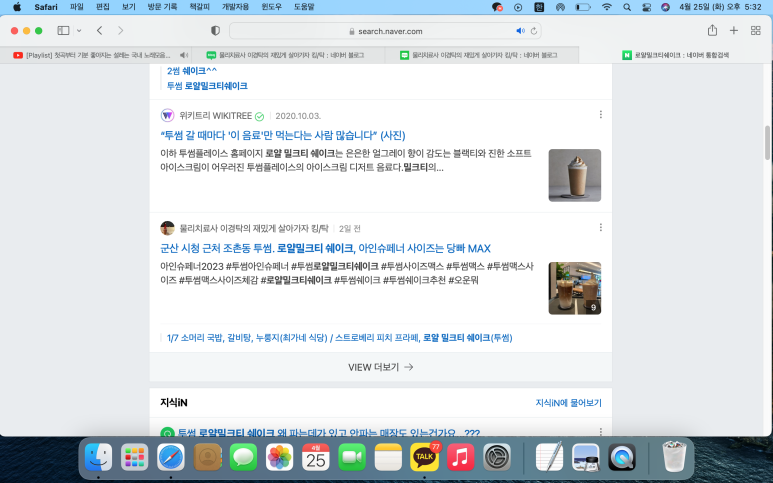Viewport: 773px width, 483px height.
Task: Open Photos from the Dock
Action: point(280,457)
